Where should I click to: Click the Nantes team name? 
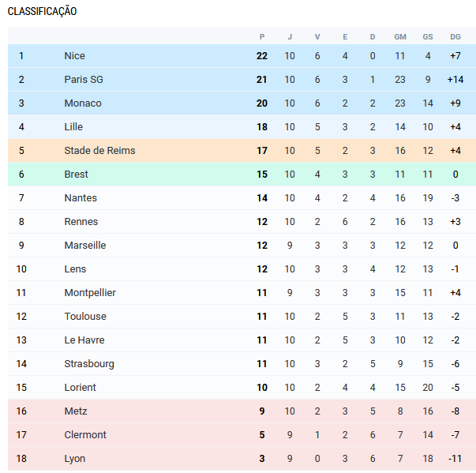(81, 198)
